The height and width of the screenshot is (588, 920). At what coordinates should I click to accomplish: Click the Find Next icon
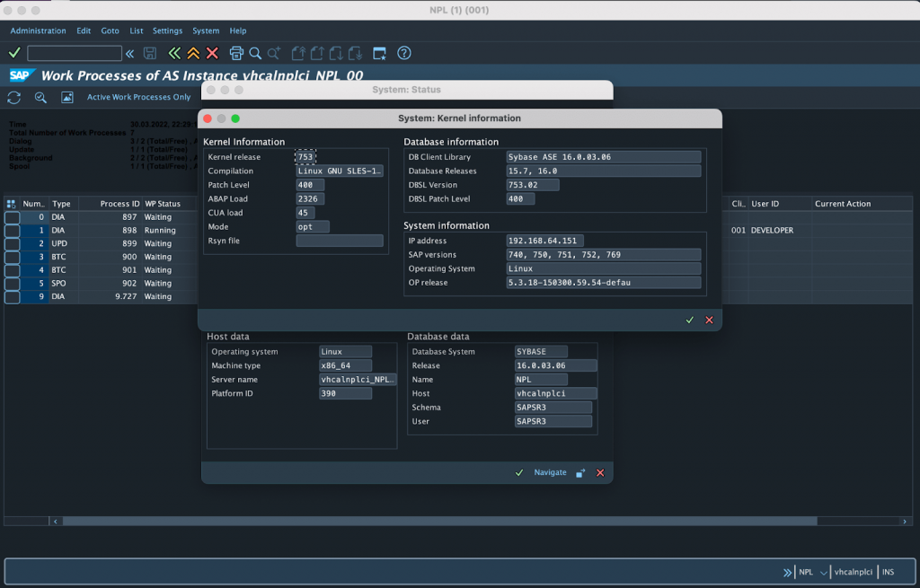tap(274, 53)
